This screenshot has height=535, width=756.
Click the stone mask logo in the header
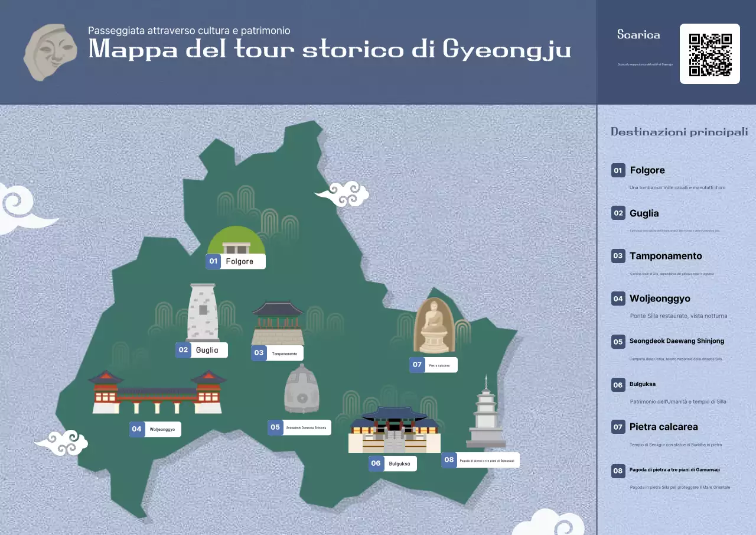coord(51,52)
